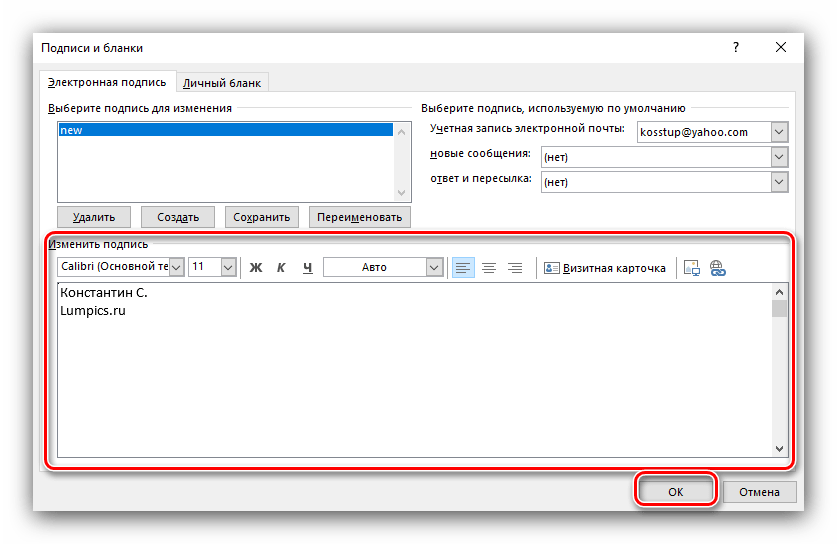Viewport: 837px width, 544px height.
Task: Align signature text left
Action: coord(463,267)
